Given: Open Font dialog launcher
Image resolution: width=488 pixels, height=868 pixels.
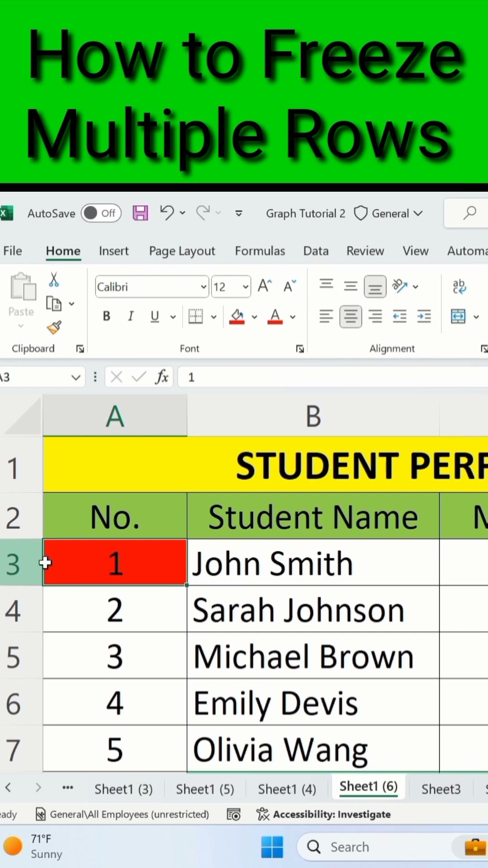Looking at the screenshot, I should coord(300,349).
